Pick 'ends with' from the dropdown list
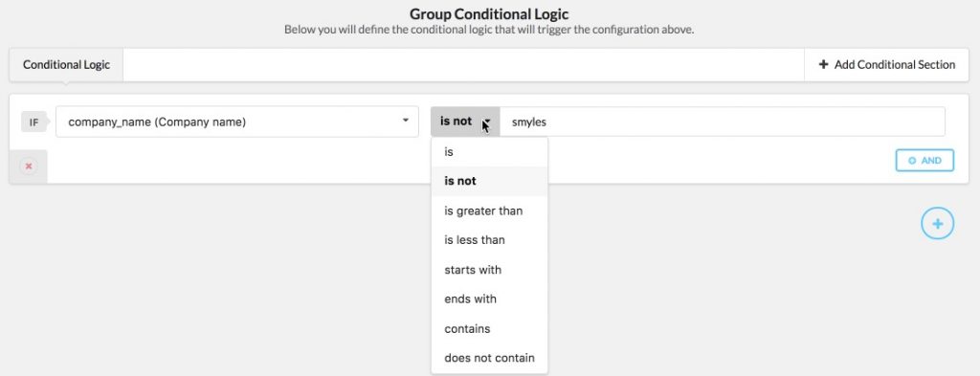Viewport: 980px width, 376px height. coord(489,299)
